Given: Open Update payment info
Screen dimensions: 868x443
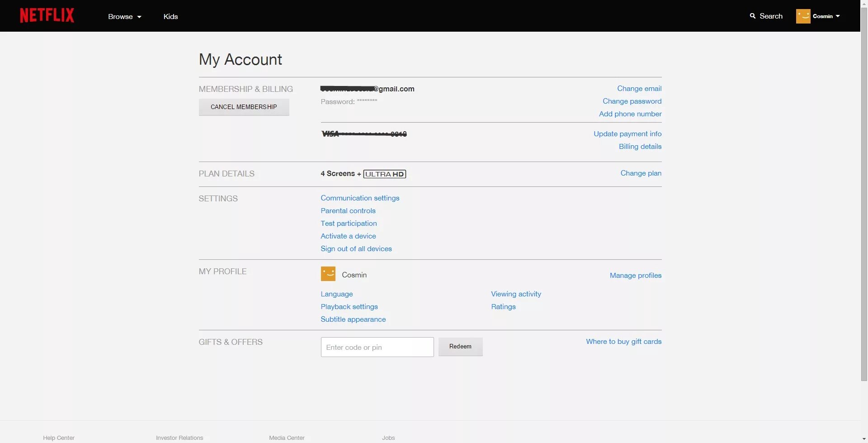Looking at the screenshot, I should click(x=627, y=133).
